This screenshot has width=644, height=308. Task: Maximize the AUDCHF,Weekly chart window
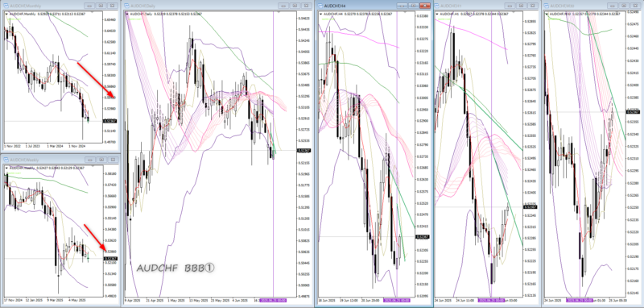(101, 160)
